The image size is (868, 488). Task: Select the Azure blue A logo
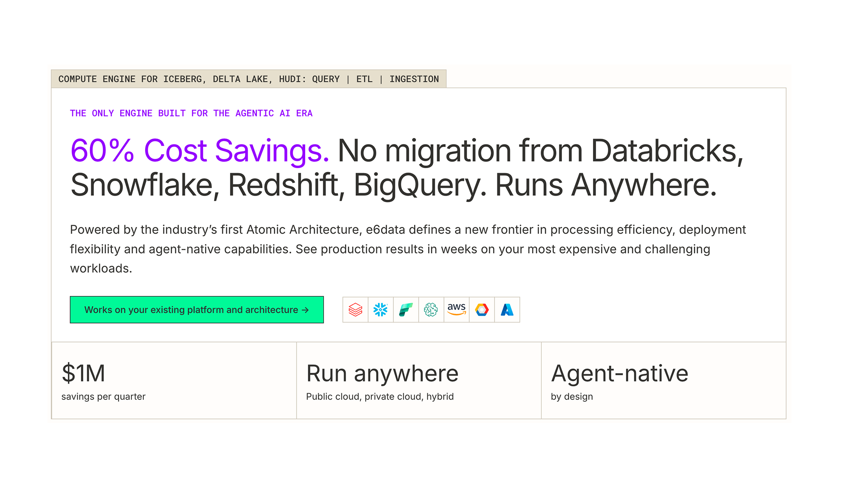click(507, 310)
